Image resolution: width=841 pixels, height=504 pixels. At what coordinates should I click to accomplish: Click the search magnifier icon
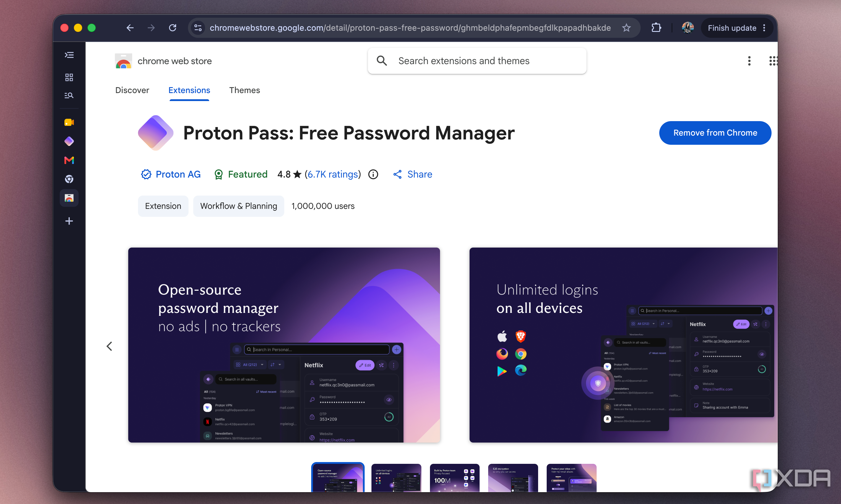pyautogui.click(x=382, y=61)
